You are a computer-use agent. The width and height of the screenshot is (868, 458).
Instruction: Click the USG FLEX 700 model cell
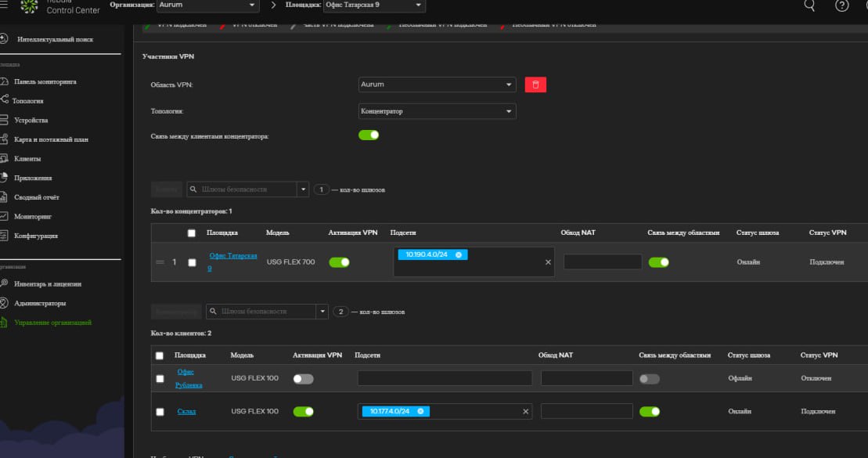pos(290,262)
